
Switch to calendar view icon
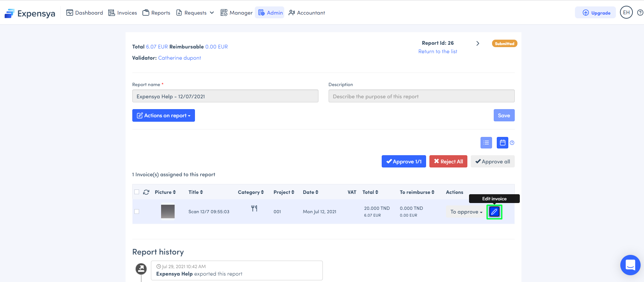[x=502, y=143]
